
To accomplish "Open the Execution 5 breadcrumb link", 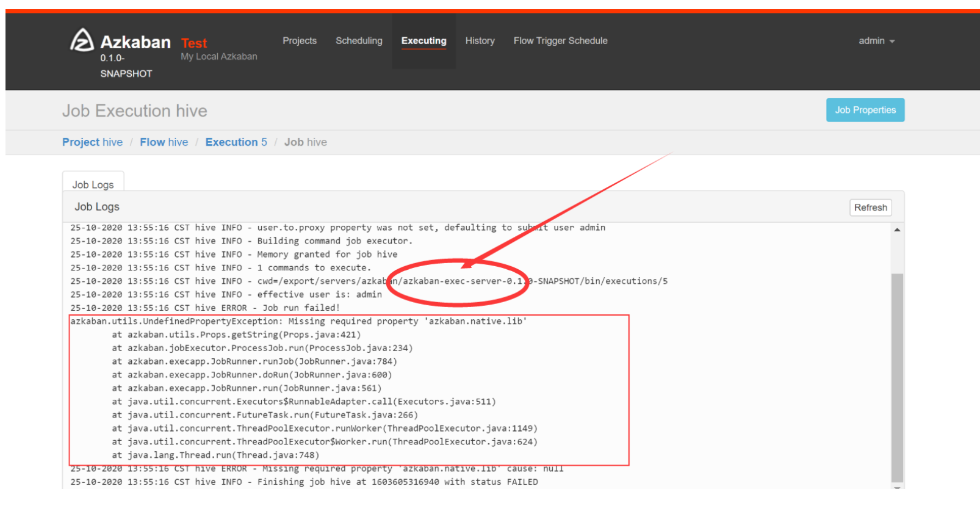I will (x=236, y=142).
